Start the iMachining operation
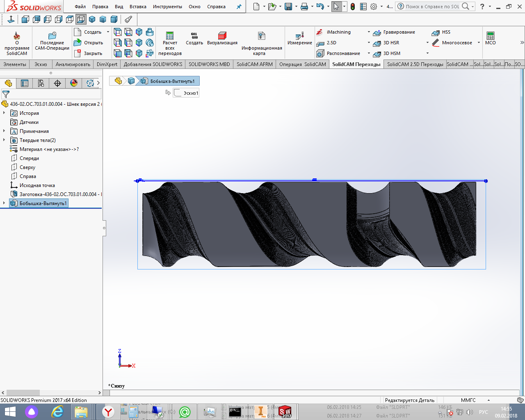Viewport: 525px width, 420px height. click(x=334, y=32)
